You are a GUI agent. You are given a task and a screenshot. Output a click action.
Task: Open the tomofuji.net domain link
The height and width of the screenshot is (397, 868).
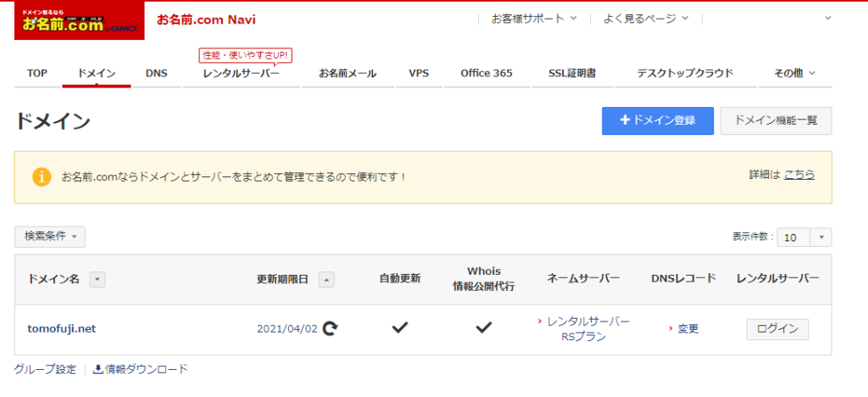pos(61,329)
